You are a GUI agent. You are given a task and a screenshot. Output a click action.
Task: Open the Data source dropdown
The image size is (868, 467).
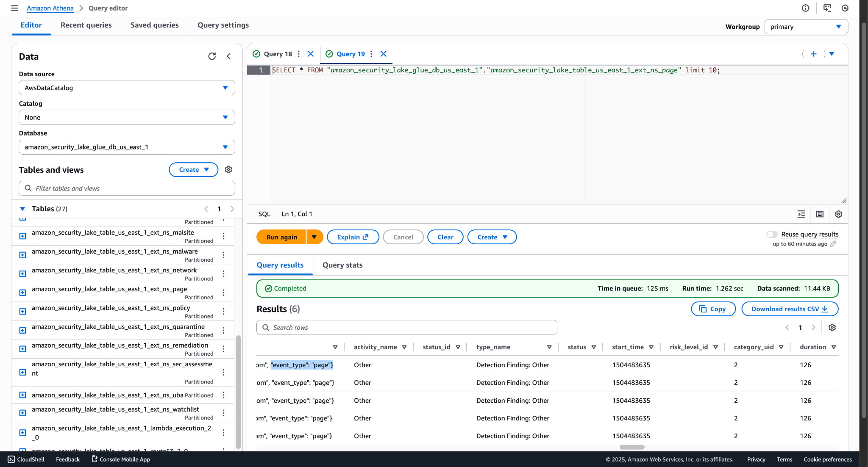[x=127, y=88]
